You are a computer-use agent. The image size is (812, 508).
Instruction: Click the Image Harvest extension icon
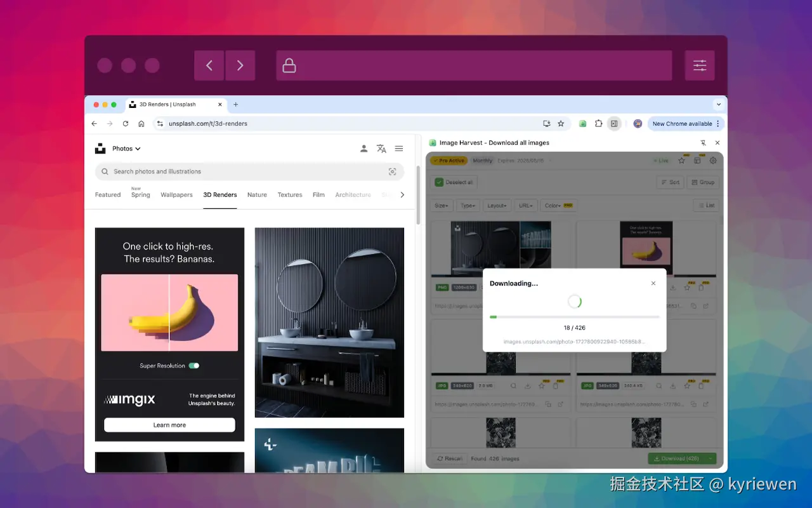[x=582, y=124]
